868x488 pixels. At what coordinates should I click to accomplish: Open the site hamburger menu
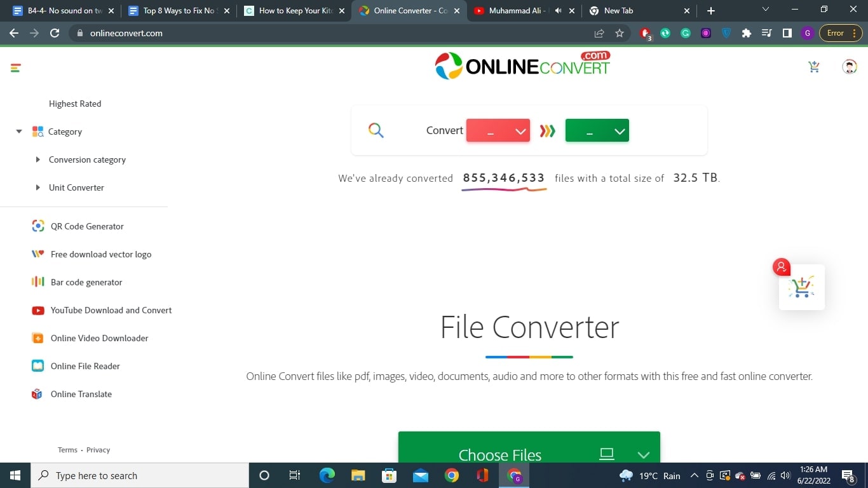click(x=16, y=67)
